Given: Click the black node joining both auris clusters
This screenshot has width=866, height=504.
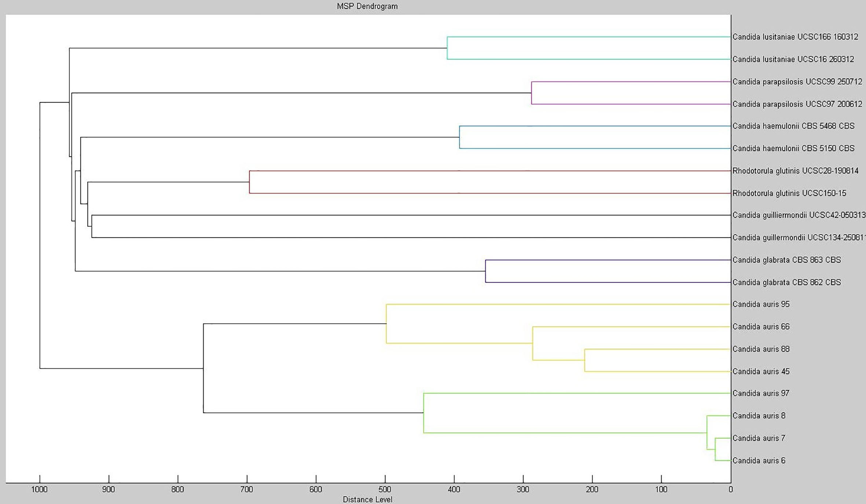Looking at the screenshot, I should pos(203,368).
